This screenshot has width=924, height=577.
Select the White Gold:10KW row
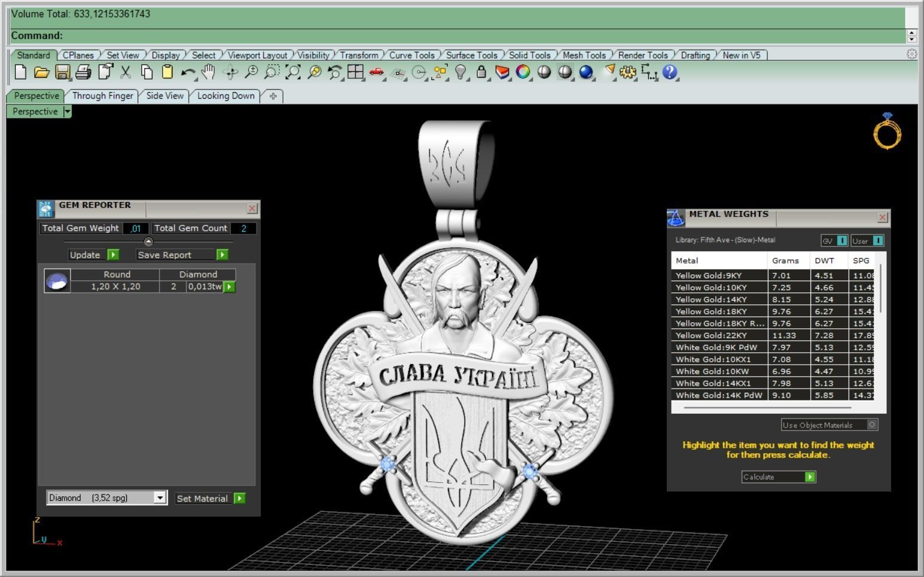click(773, 371)
